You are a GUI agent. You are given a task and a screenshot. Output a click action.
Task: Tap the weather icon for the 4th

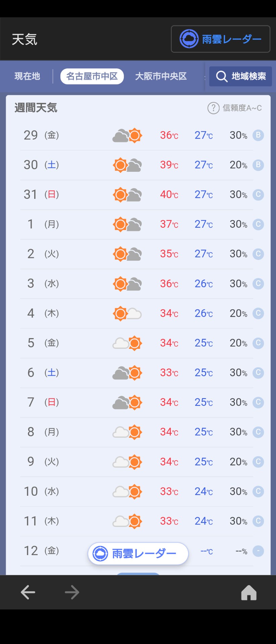127,314
